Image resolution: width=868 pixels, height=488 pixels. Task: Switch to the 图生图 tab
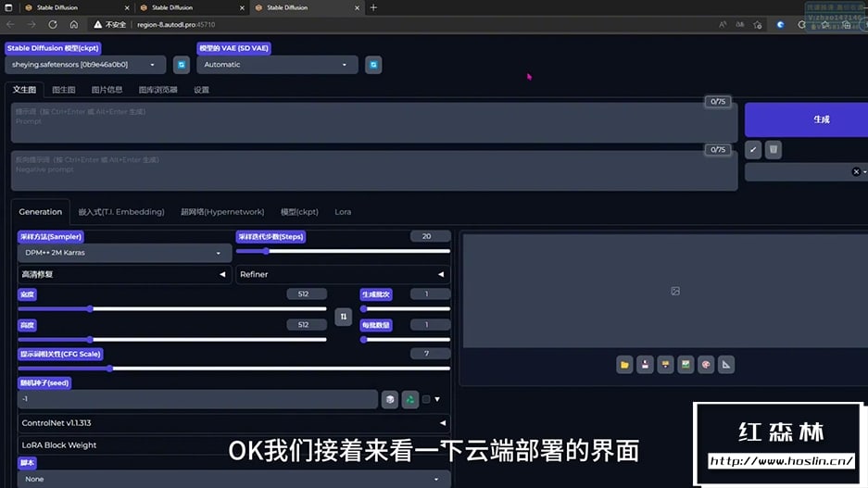(64, 90)
